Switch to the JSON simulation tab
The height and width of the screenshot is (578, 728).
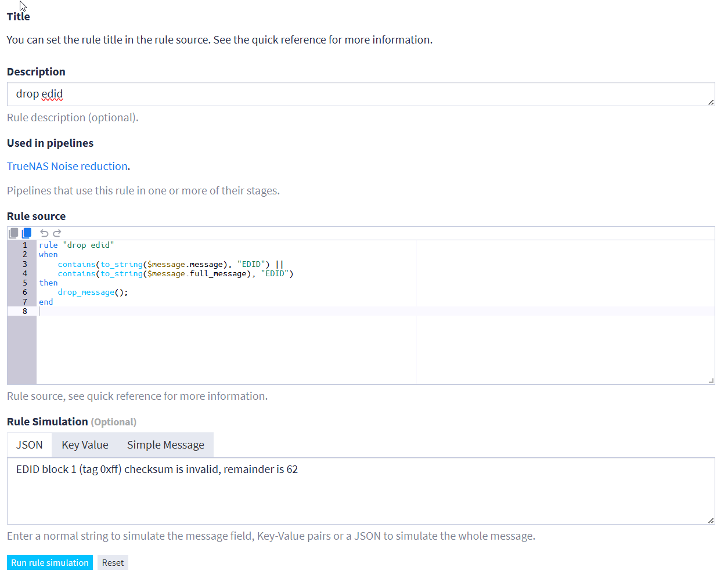pos(30,445)
